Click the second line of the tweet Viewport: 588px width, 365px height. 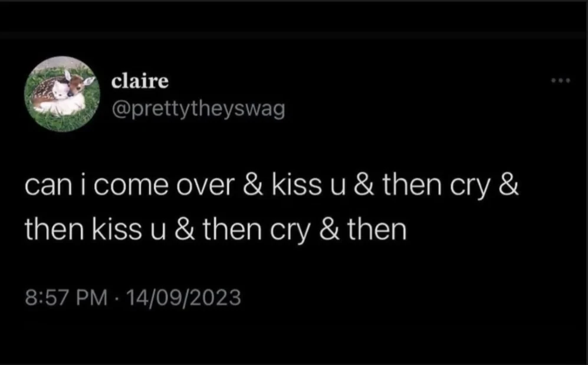click(215, 230)
